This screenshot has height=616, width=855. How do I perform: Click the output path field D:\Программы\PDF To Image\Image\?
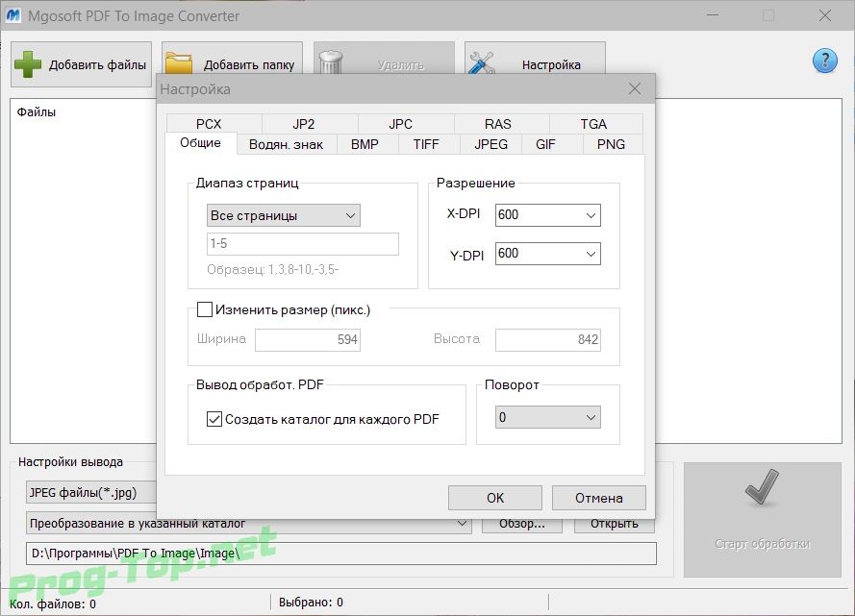tap(341, 554)
